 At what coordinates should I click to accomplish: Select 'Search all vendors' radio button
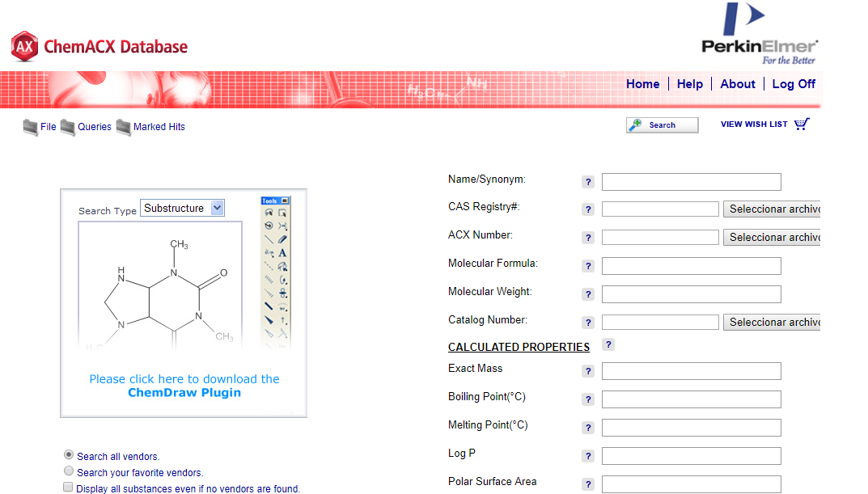coord(69,455)
